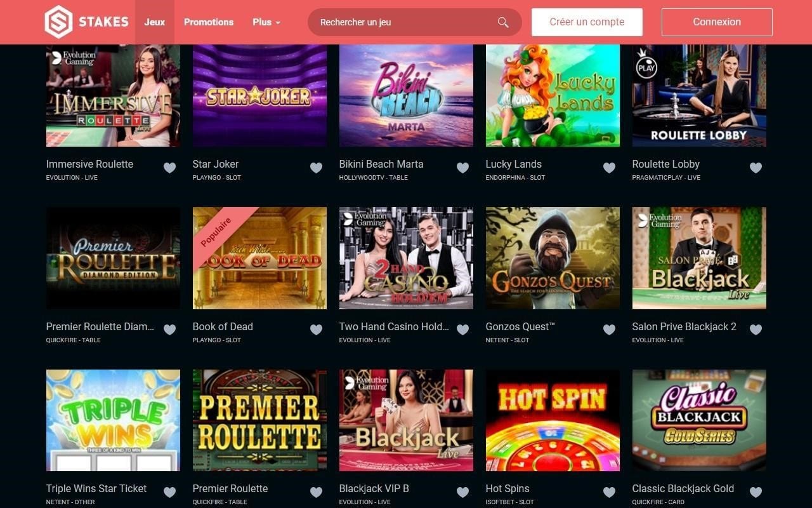Click heart icon beside Lucky Lands
Viewport: 812px width, 508px height.
[x=609, y=168]
